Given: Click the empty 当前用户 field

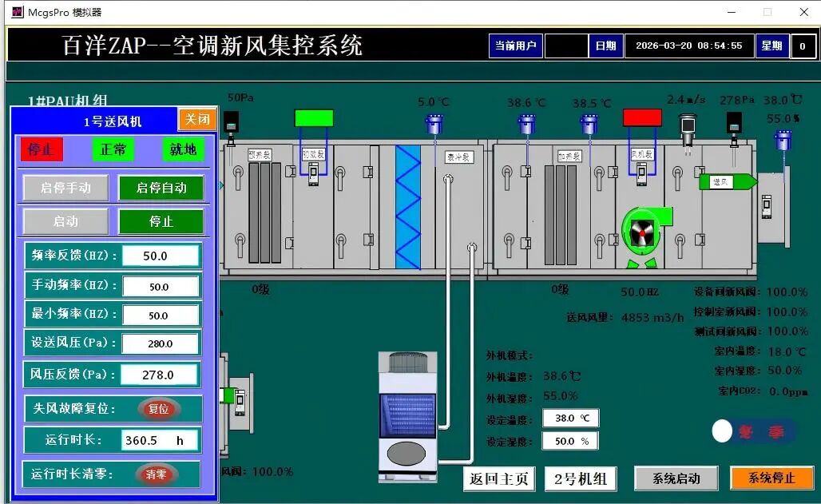Looking at the screenshot, I should pyautogui.click(x=566, y=46).
